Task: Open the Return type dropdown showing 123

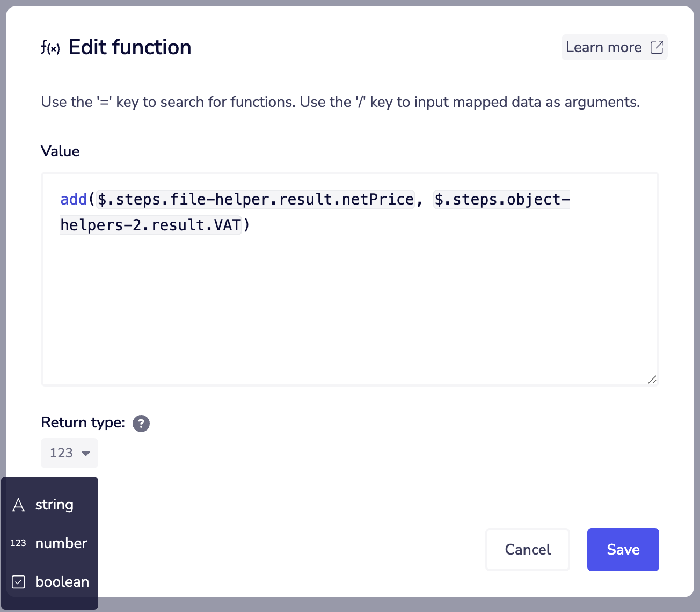Action: pyautogui.click(x=69, y=453)
